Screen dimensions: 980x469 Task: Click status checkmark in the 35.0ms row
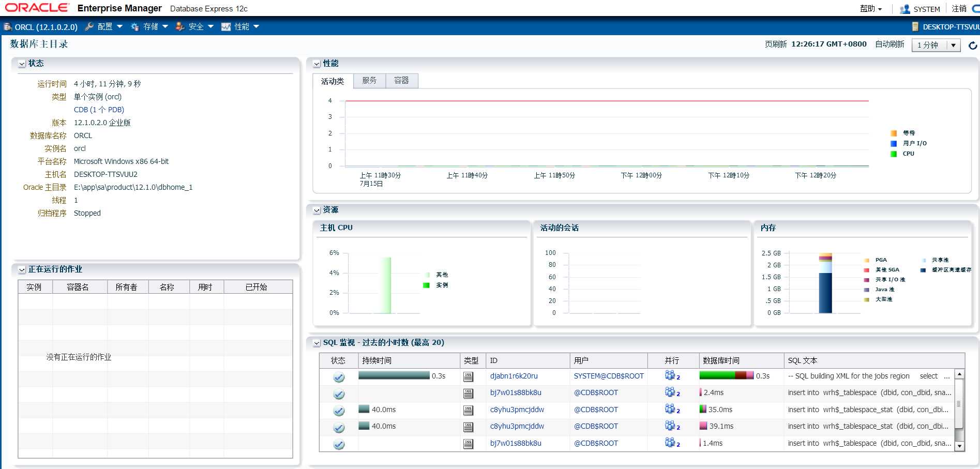339,411
